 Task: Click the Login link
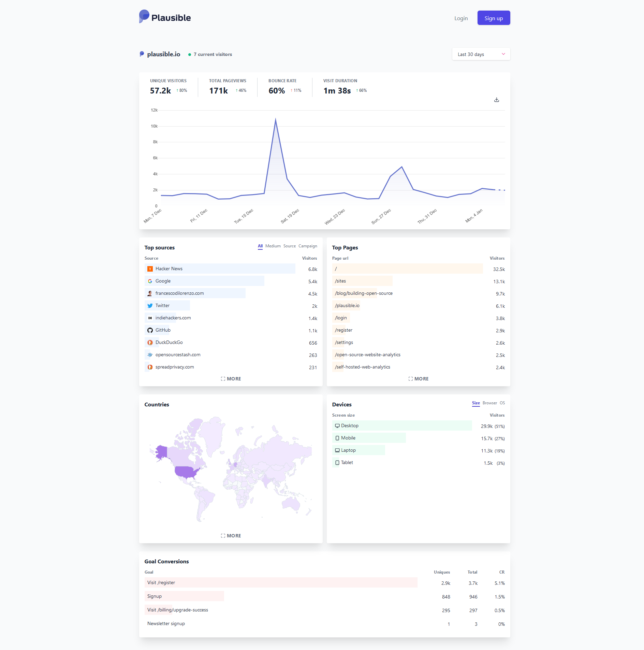(461, 18)
